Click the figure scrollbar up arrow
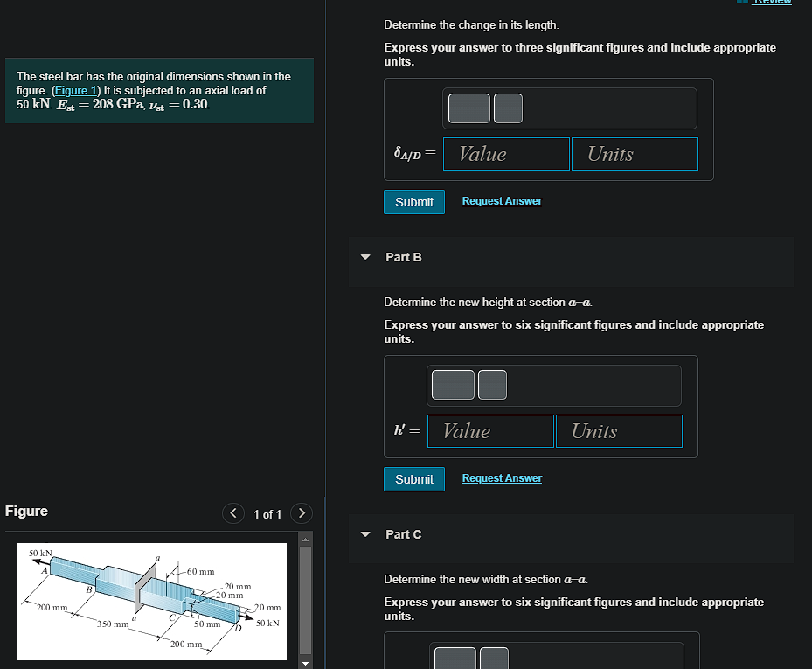This screenshot has width=812, height=669. tap(306, 540)
